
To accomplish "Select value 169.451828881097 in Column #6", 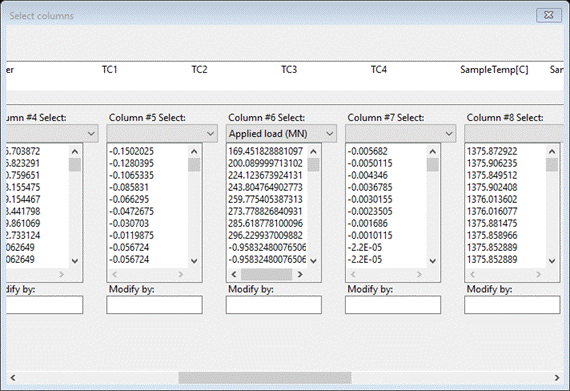I will 266,151.
